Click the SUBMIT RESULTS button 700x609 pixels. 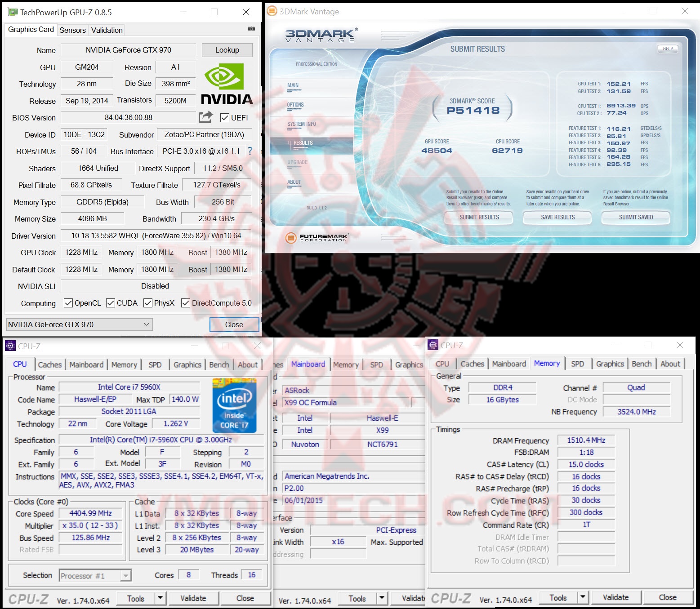479,217
